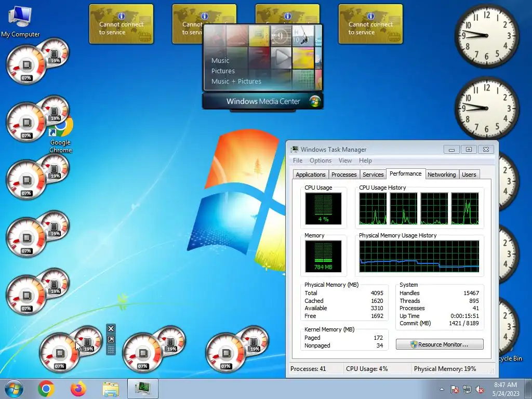Click the Physical Memory Usage History graph
Screen dimensions: 532x399
(x=419, y=256)
